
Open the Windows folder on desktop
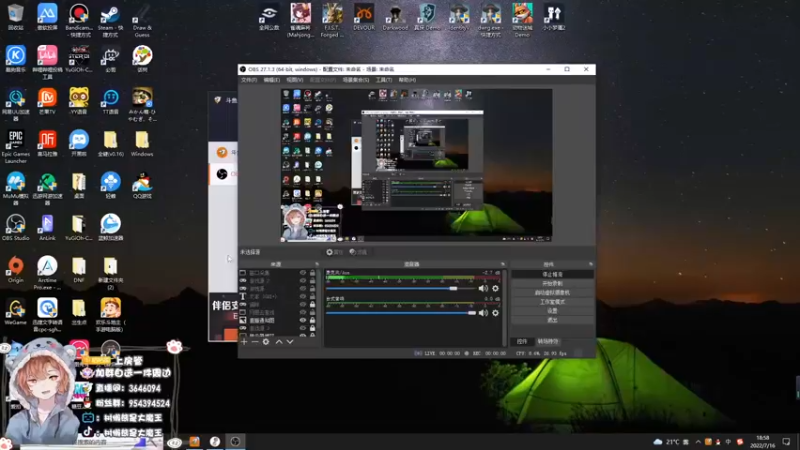(142, 143)
